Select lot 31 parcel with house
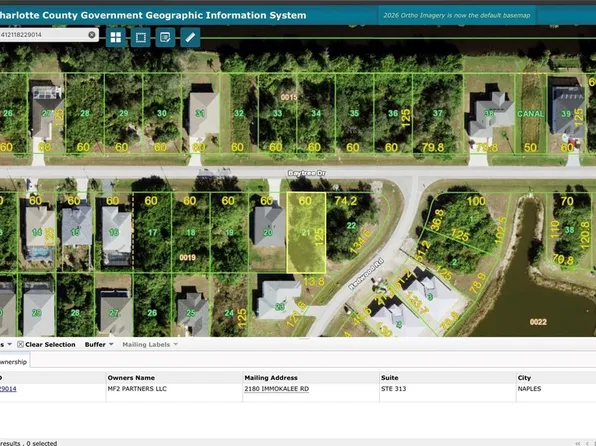 [200, 113]
